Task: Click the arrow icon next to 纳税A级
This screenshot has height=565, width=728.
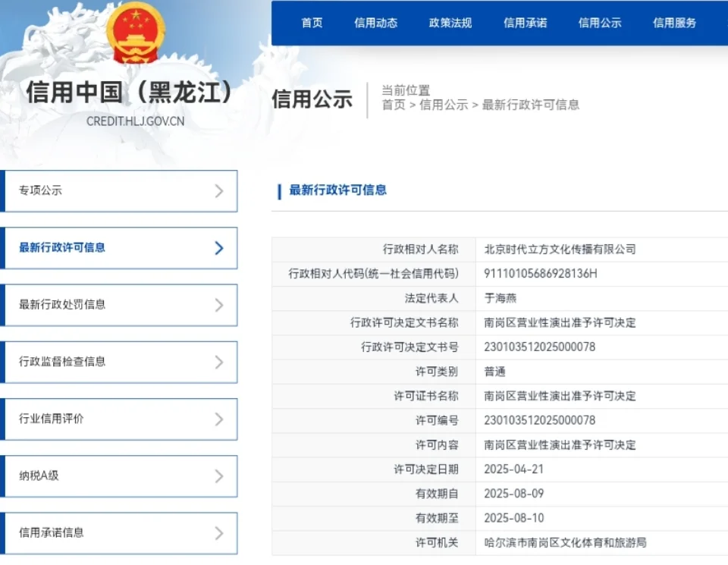Action: coord(218,476)
